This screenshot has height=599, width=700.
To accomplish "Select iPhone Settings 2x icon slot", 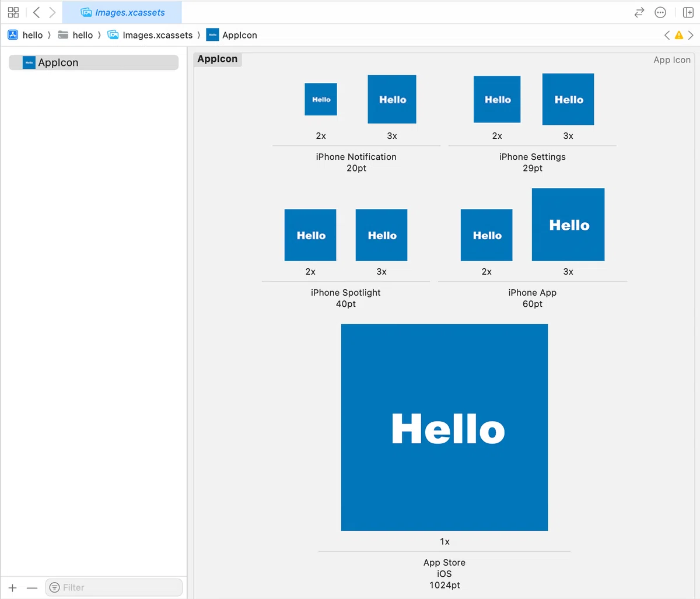I will [497, 99].
